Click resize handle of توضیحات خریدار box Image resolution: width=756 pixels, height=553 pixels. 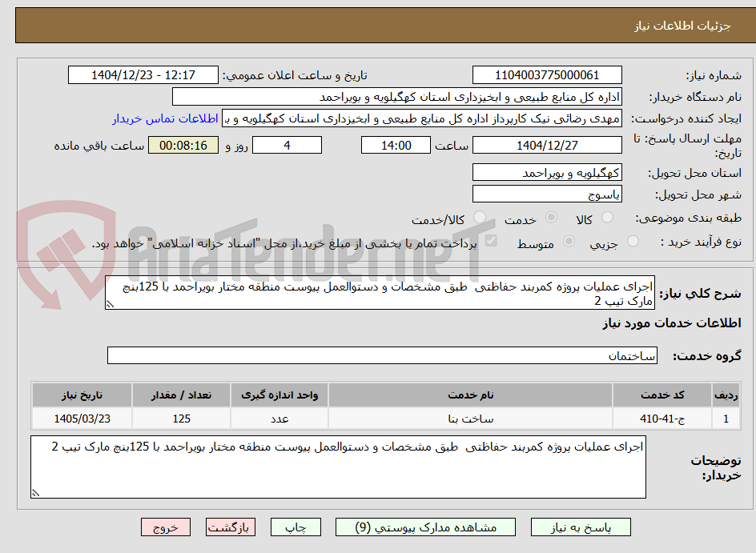[35, 493]
